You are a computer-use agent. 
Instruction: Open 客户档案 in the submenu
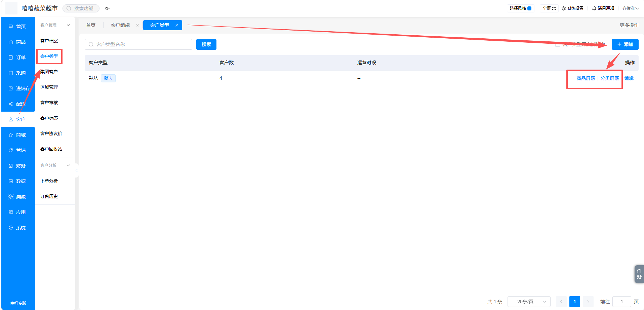49,41
